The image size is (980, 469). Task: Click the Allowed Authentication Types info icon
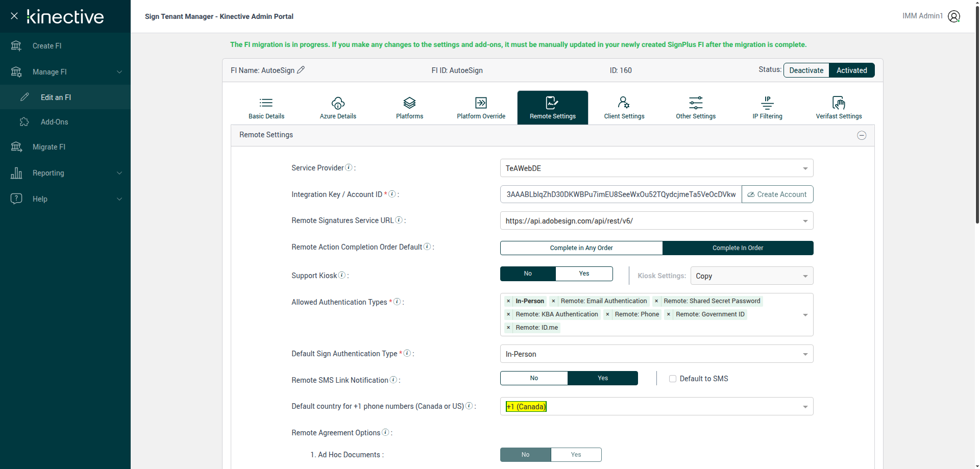click(397, 302)
